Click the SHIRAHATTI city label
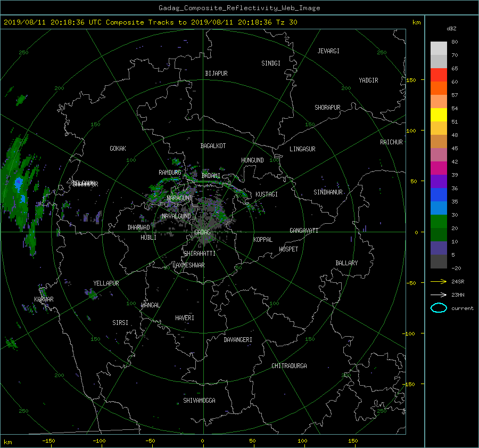 [200, 254]
